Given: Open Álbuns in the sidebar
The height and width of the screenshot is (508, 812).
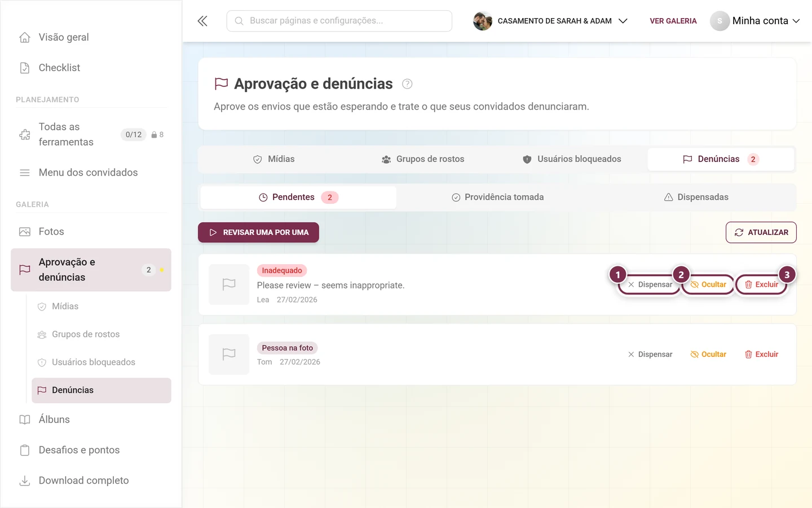Looking at the screenshot, I should click(x=91, y=419).
